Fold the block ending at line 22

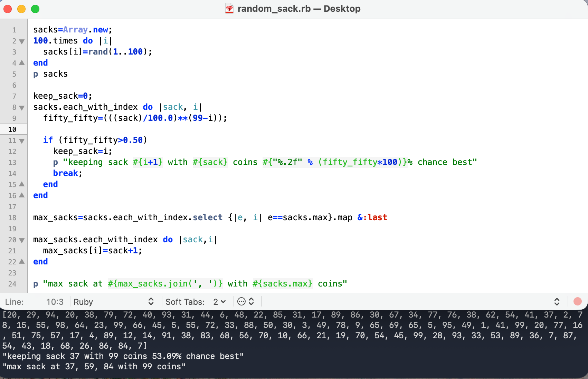(x=22, y=261)
